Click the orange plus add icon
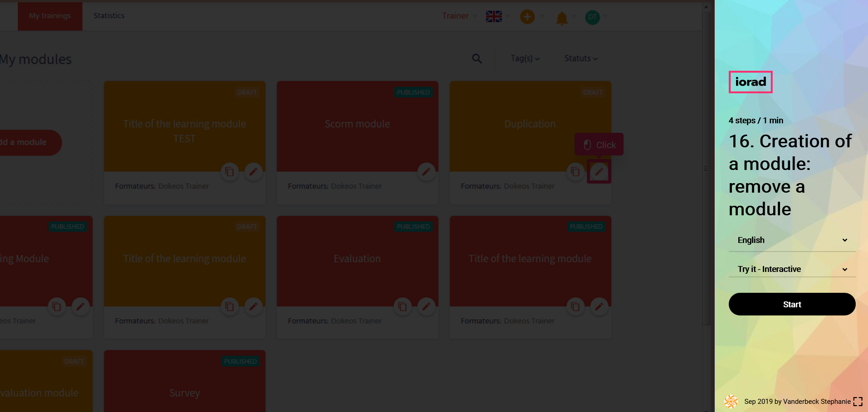Image resolution: width=868 pixels, height=412 pixels. tap(527, 17)
